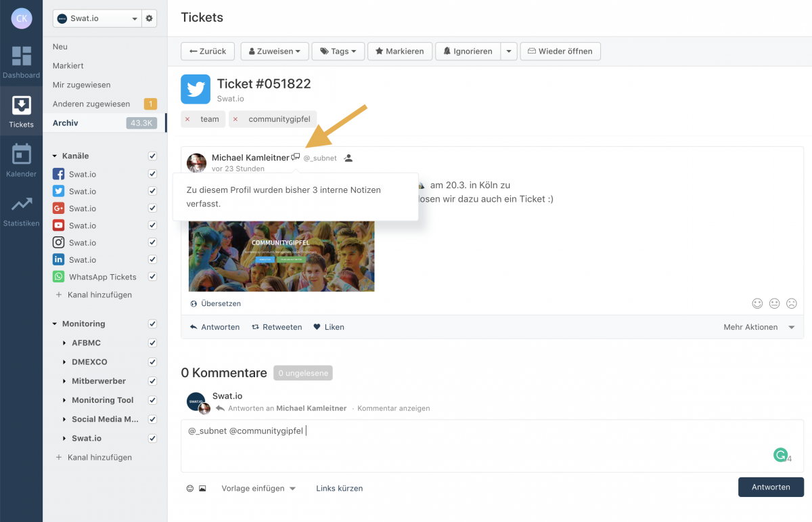Image resolution: width=812 pixels, height=522 pixels.
Task: Set neutral sentiment face
Action: point(775,303)
